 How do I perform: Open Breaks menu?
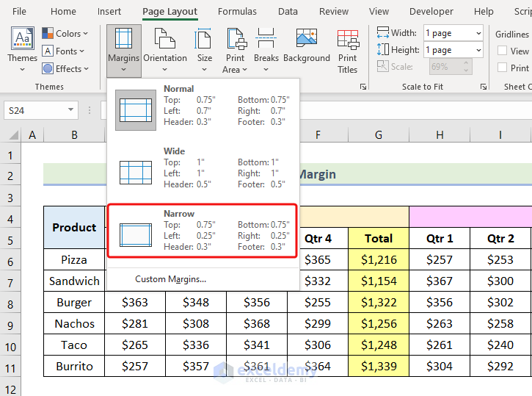pos(266,50)
